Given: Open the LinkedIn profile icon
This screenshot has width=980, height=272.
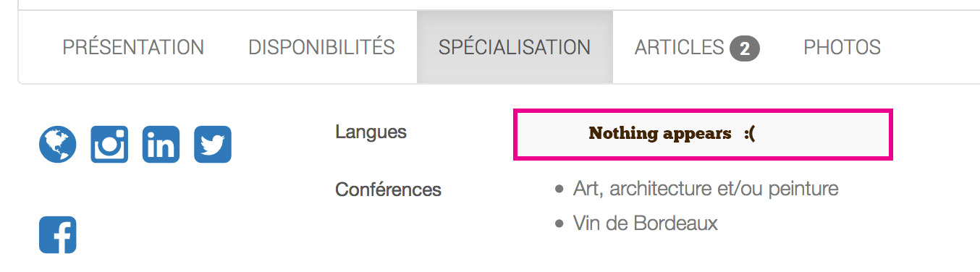Looking at the screenshot, I should pos(161,144).
